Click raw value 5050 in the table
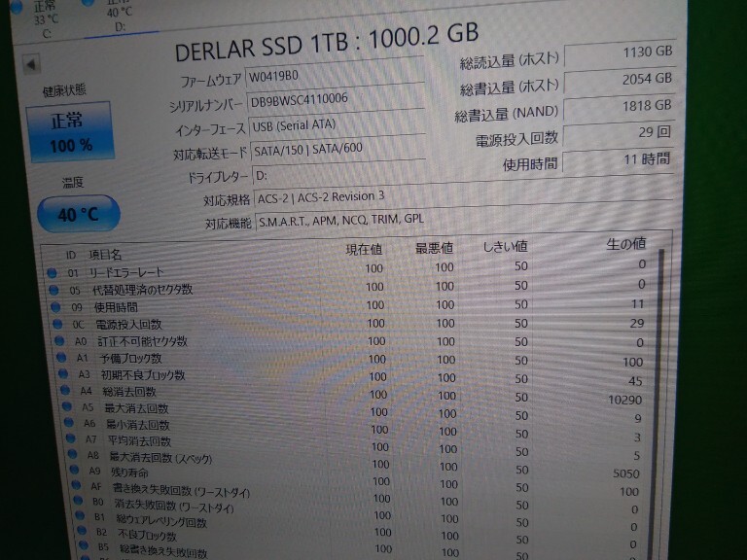The image size is (747, 560). (x=626, y=473)
